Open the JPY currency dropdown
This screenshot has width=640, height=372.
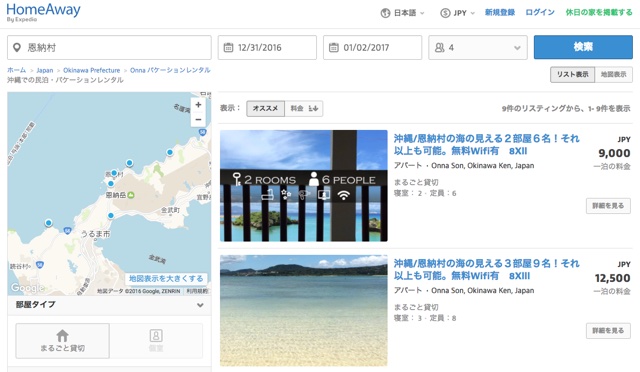click(457, 13)
